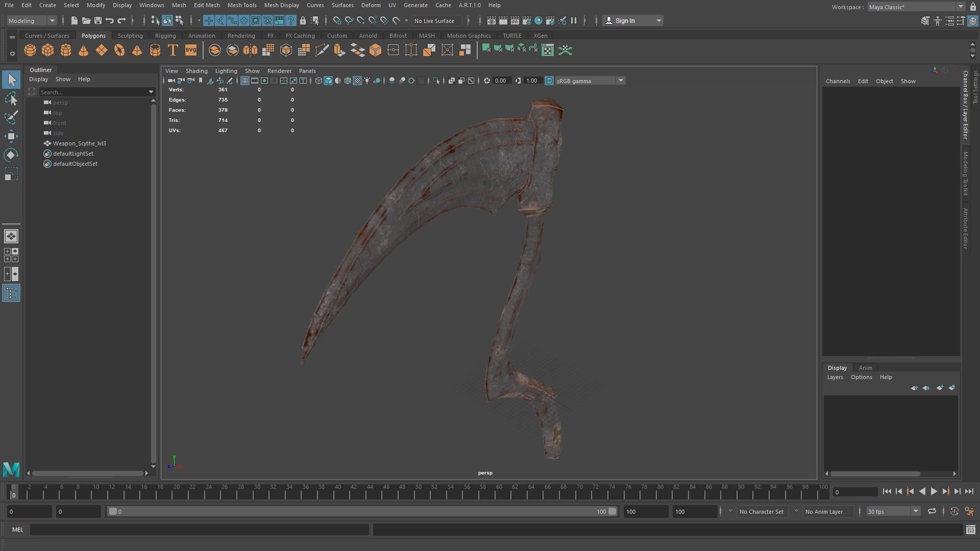Go to the start of playback range
The width and height of the screenshot is (980, 551).
[887, 491]
